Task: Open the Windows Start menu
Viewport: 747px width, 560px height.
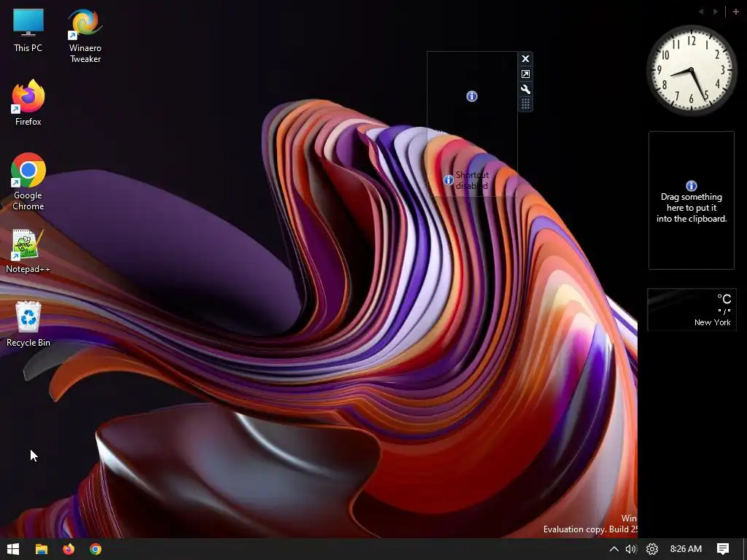Action: 13,549
